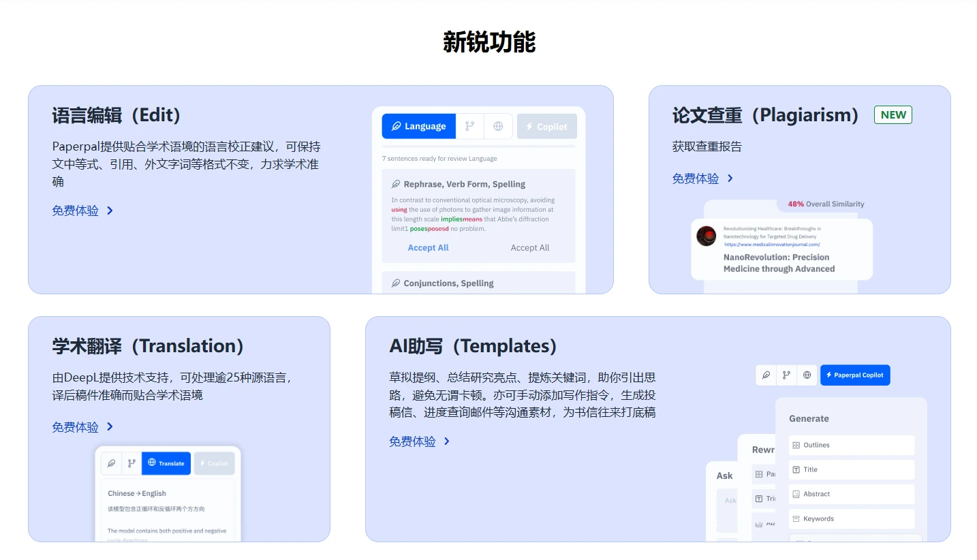Open 免费体验 link under 学术翻译 (Translation)

click(x=82, y=427)
